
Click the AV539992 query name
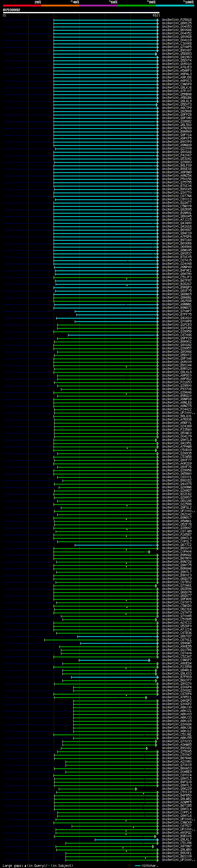coord(11,10)
